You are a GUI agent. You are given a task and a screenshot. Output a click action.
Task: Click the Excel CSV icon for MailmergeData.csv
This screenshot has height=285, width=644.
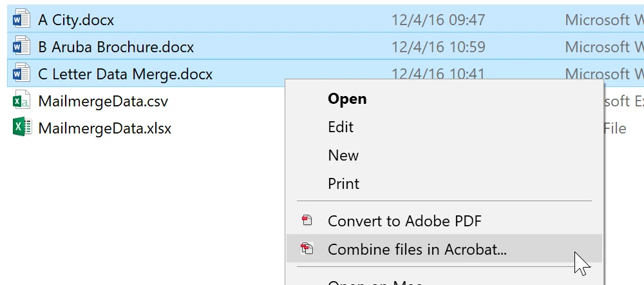pos(21,101)
